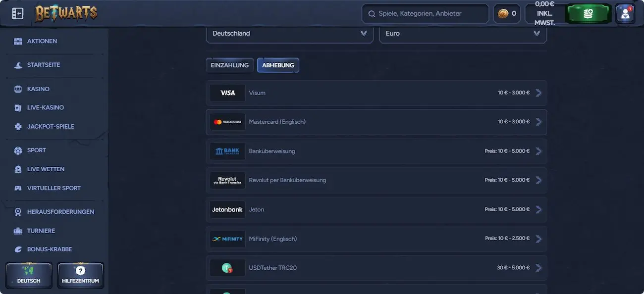Click the search magnifier icon
This screenshot has width=644, height=294.
tap(372, 14)
